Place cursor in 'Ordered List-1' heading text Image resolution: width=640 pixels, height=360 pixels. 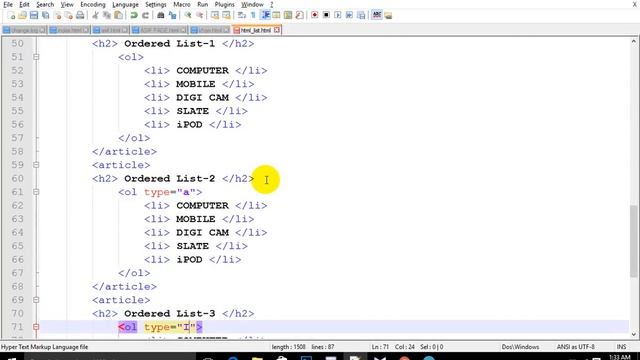(169, 44)
